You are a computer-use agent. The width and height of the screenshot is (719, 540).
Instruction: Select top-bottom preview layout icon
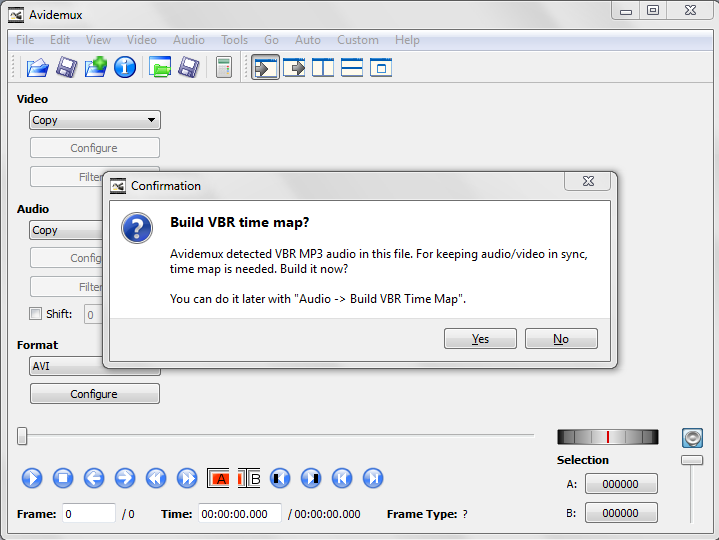coord(352,68)
